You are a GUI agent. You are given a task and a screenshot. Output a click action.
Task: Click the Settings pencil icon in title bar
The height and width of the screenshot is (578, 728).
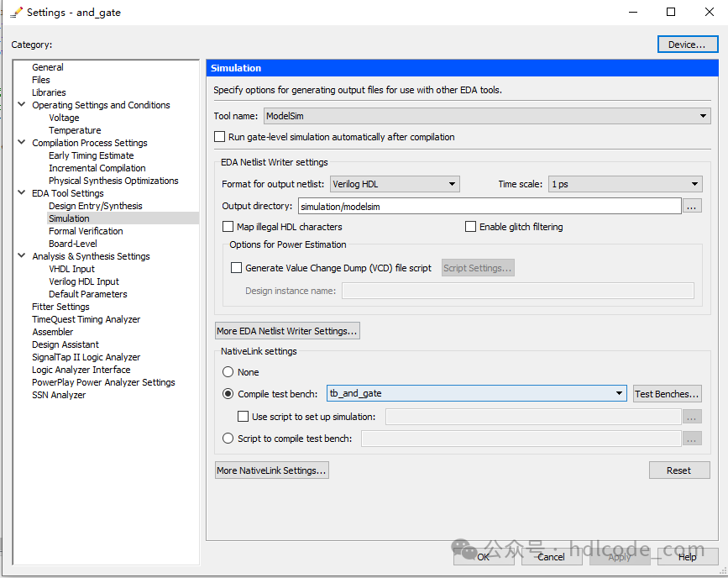click(x=16, y=13)
